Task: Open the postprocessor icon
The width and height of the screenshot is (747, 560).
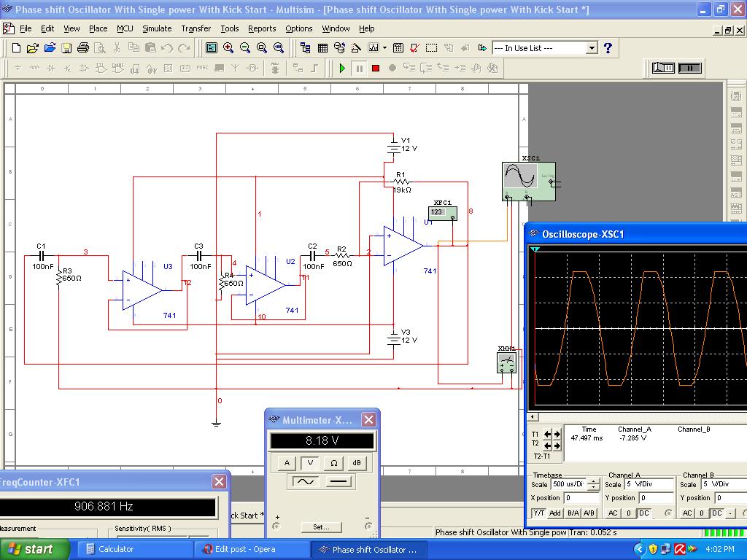Action: [x=398, y=47]
